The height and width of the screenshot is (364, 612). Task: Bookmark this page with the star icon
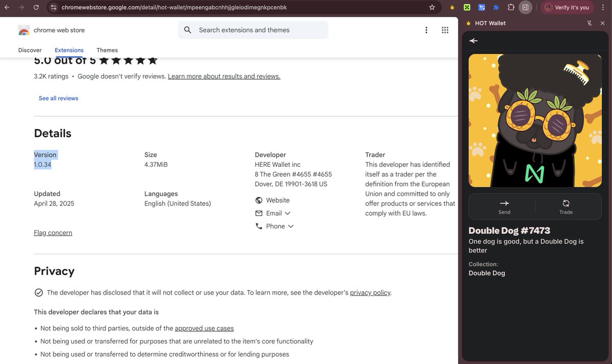coord(432,7)
